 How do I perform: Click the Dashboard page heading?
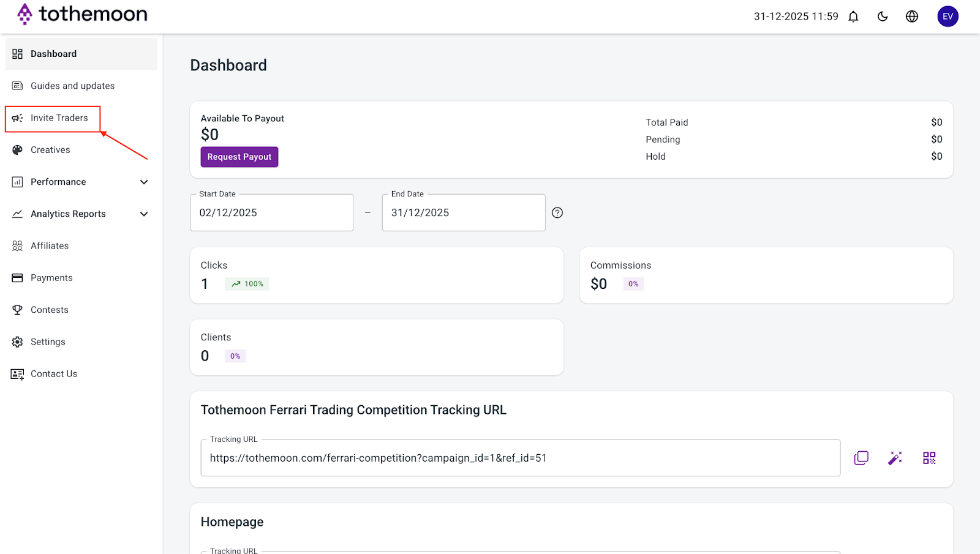click(228, 66)
